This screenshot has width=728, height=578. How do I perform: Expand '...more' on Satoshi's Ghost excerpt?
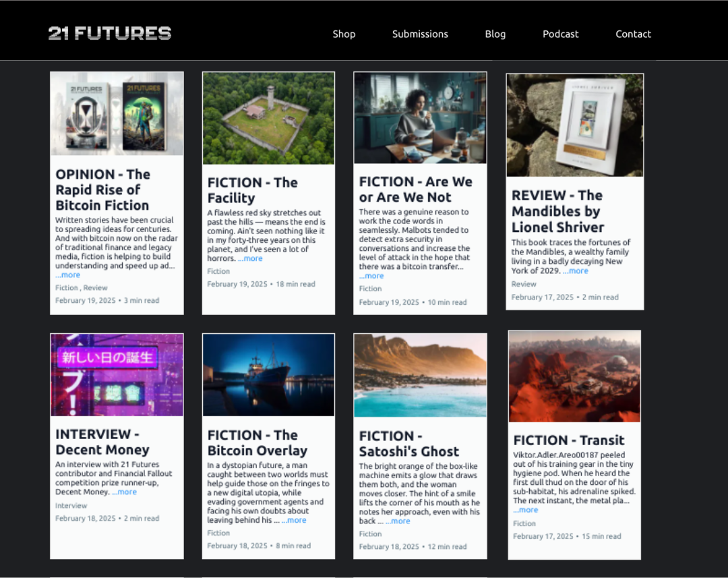pyautogui.click(x=400, y=521)
